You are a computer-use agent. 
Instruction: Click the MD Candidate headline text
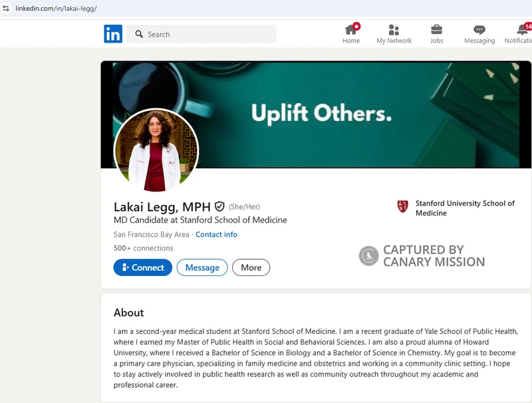pos(200,220)
